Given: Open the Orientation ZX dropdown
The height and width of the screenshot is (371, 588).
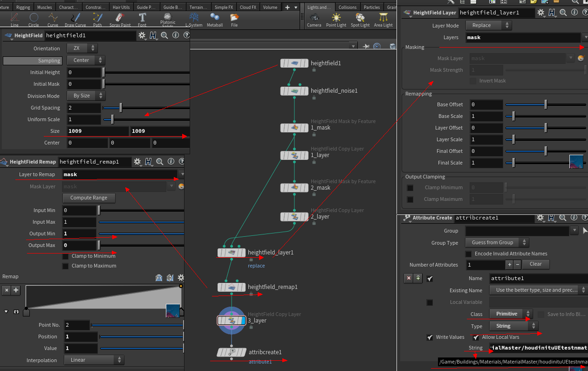Looking at the screenshot, I should tap(82, 48).
